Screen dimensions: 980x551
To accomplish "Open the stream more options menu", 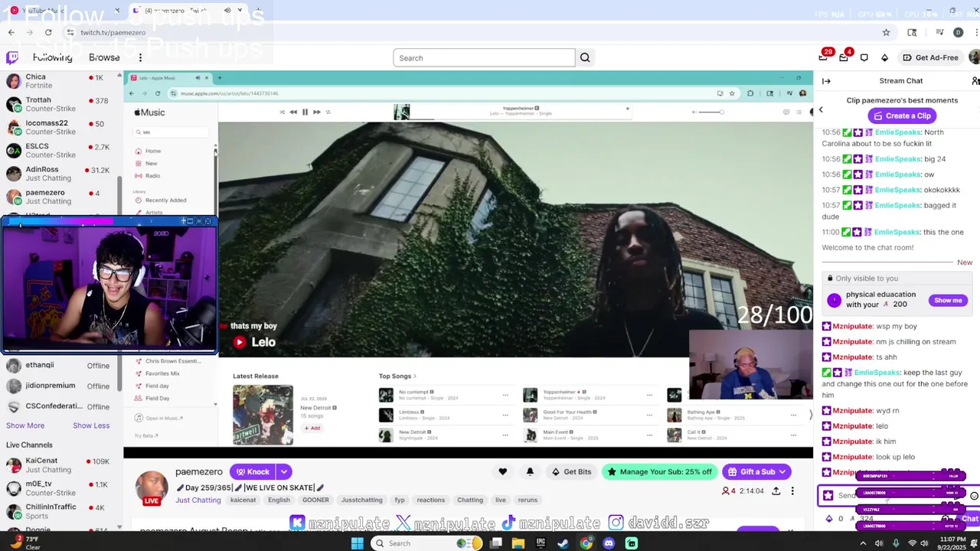I will (x=792, y=491).
